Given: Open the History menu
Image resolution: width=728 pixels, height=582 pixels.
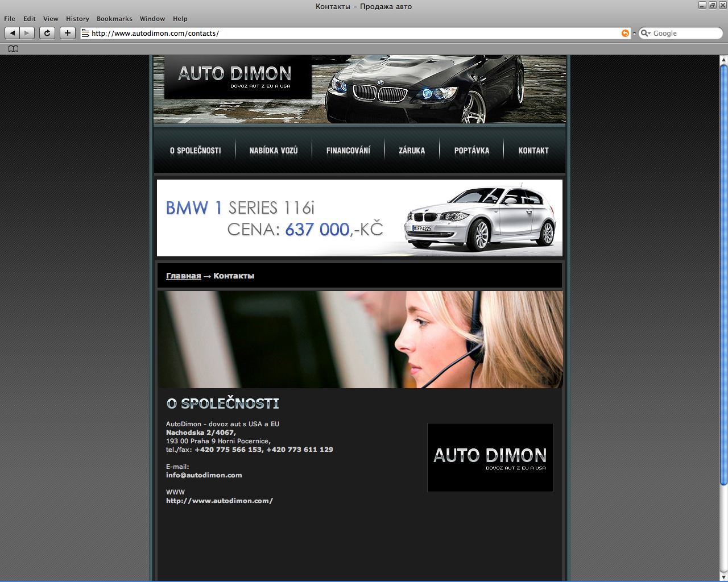Looking at the screenshot, I should [x=77, y=19].
